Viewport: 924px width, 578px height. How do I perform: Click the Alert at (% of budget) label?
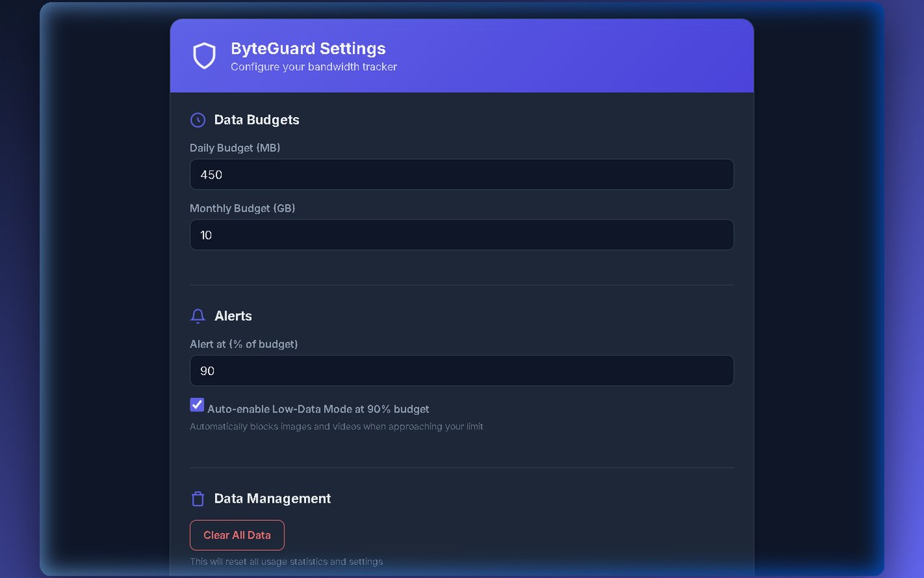244,344
